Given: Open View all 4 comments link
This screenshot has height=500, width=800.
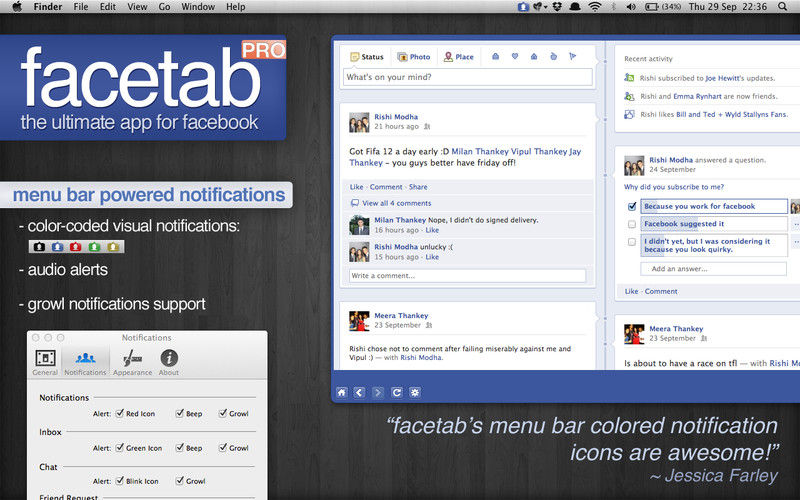Looking at the screenshot, I should coord(396,203).
